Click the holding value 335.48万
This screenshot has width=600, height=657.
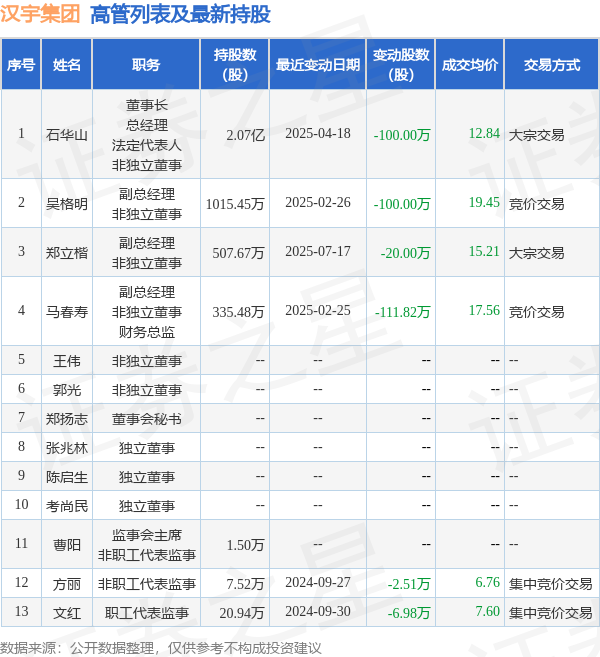(x=238, y=312)
